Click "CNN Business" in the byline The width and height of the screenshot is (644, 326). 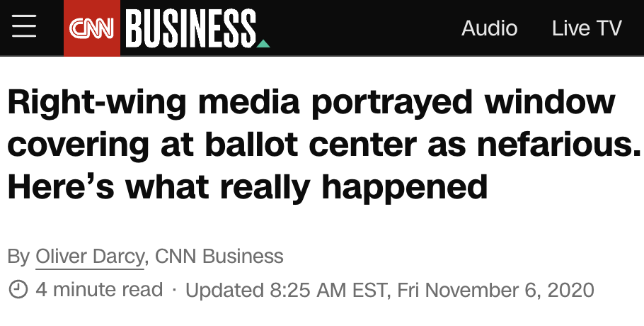pos(219,256)
